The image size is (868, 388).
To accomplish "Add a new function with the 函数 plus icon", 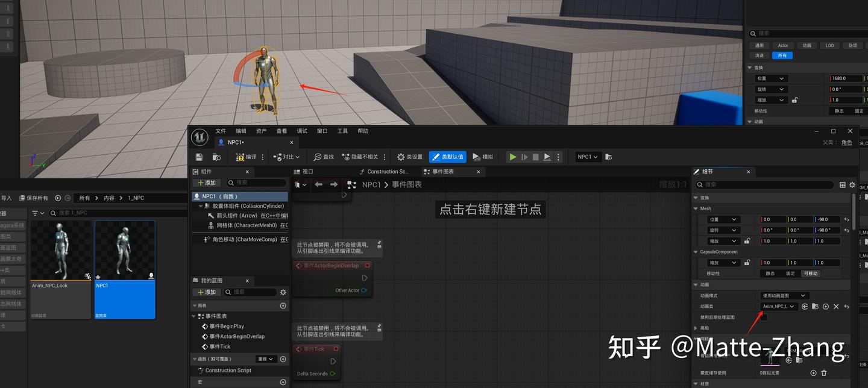I will pyautogui.click(x=283, y=359).
